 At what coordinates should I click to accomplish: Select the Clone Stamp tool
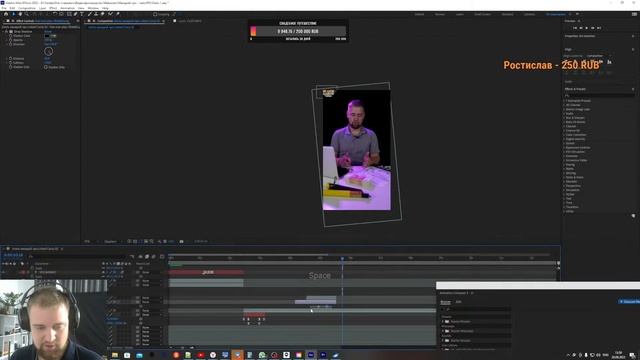click(96, 14)
